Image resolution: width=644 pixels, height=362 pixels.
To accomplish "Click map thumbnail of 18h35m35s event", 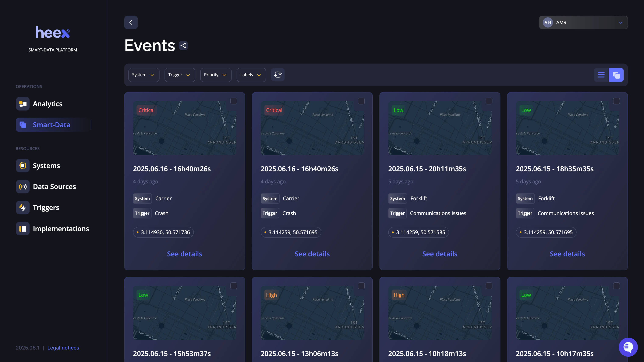I will [567, 128].
